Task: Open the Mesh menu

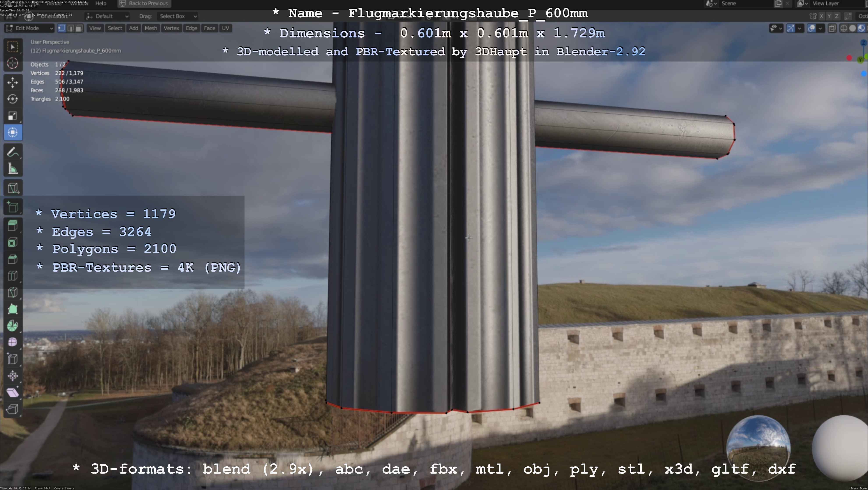Action: 151,28
